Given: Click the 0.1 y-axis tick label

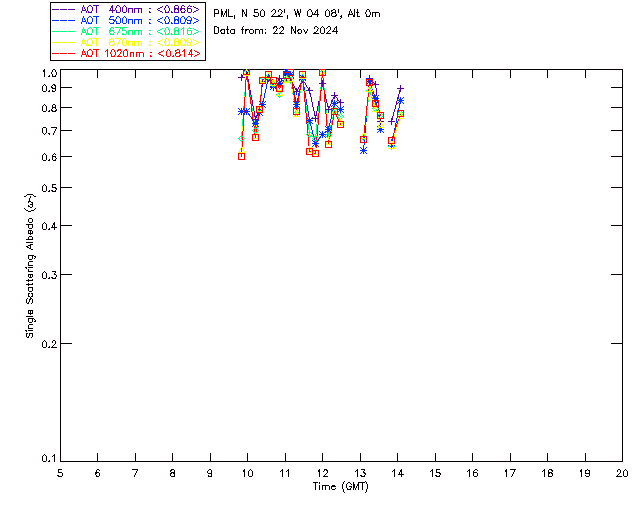Looking at the screenshot, I should (x=49, y=459).
